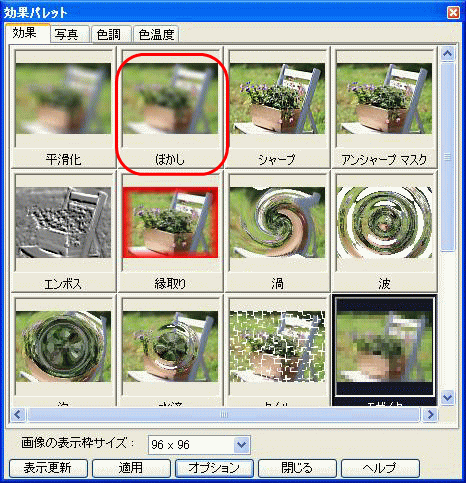Click the ヘルプ help button
The width and height of the screenshot is (466, 483).
380,468
